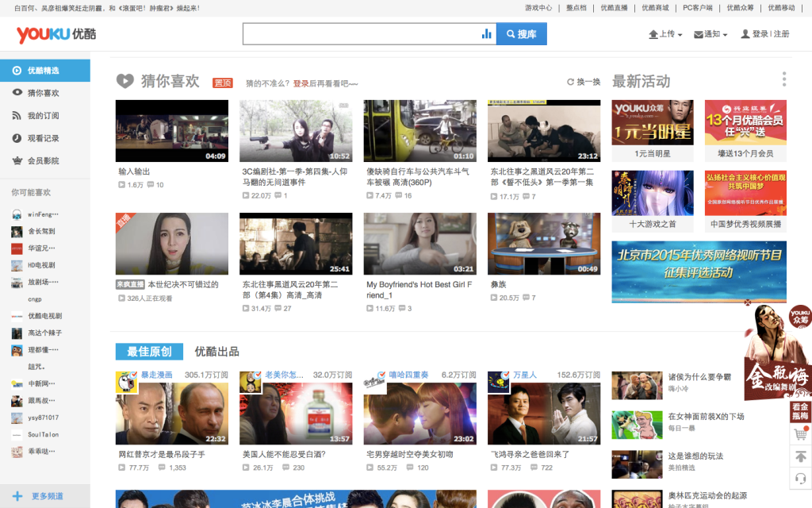The height and width of the screenshot is (508, 812).
Task: Click the plus icon for 更多频道
Action: (17, 496)
